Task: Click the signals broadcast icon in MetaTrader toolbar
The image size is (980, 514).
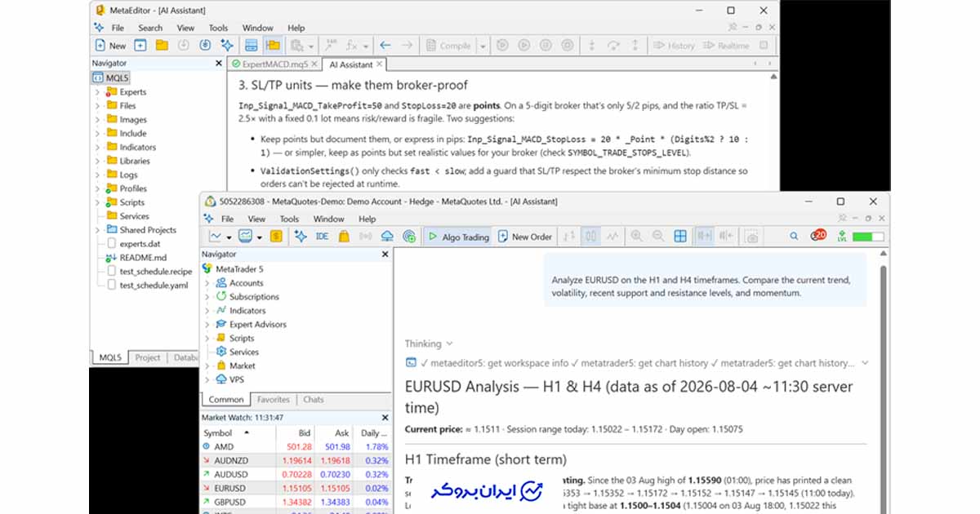Action: pos(365,237)
